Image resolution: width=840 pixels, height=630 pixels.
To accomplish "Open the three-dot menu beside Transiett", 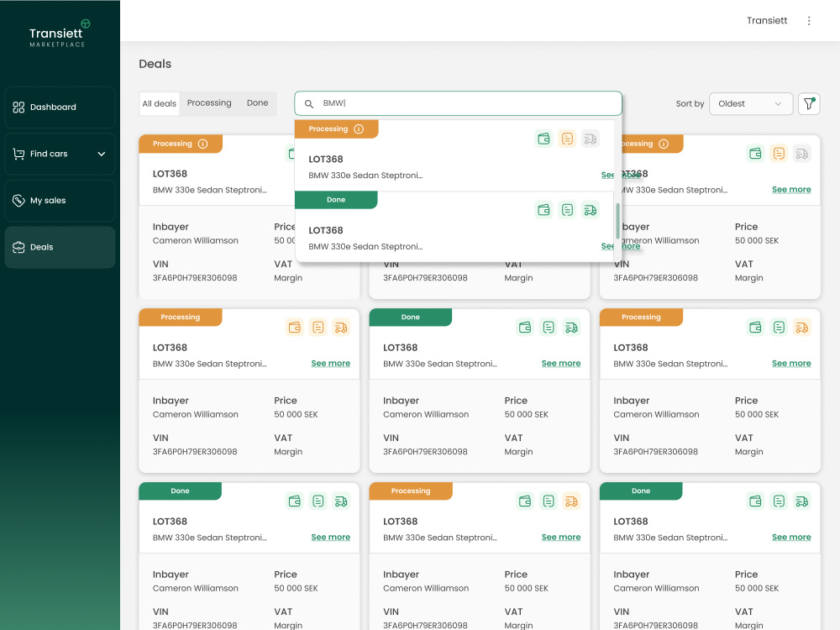I will pos(809,21).
